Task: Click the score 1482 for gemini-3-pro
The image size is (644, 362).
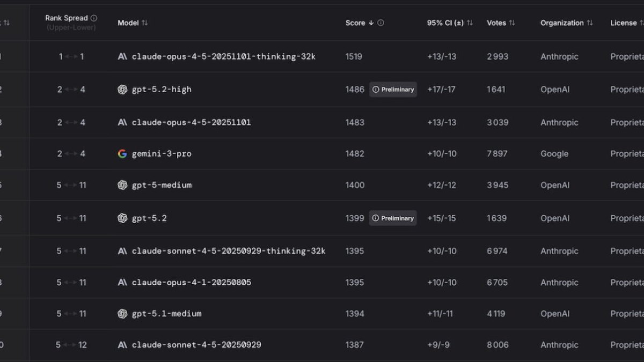Action: click(355, 154)
